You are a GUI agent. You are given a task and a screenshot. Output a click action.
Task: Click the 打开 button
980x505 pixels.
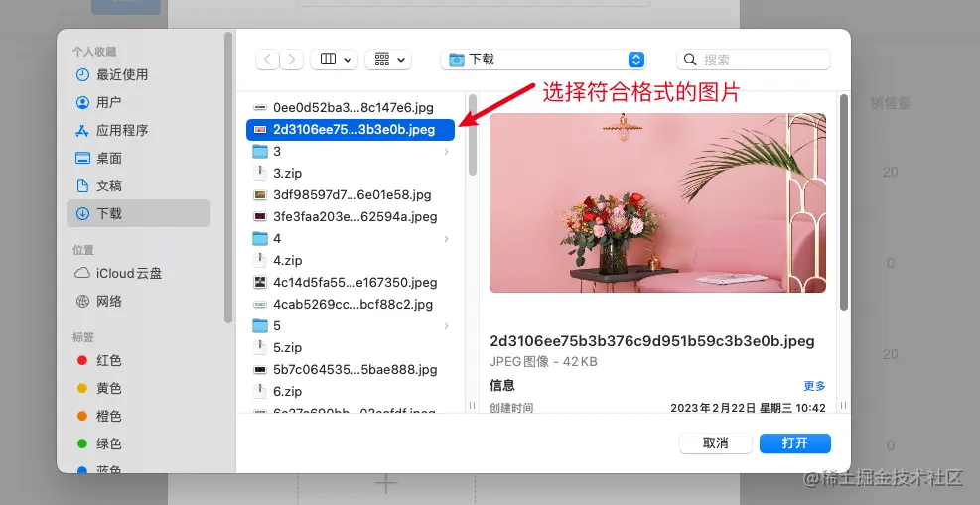pyautogui.click(x=795, y=443)
